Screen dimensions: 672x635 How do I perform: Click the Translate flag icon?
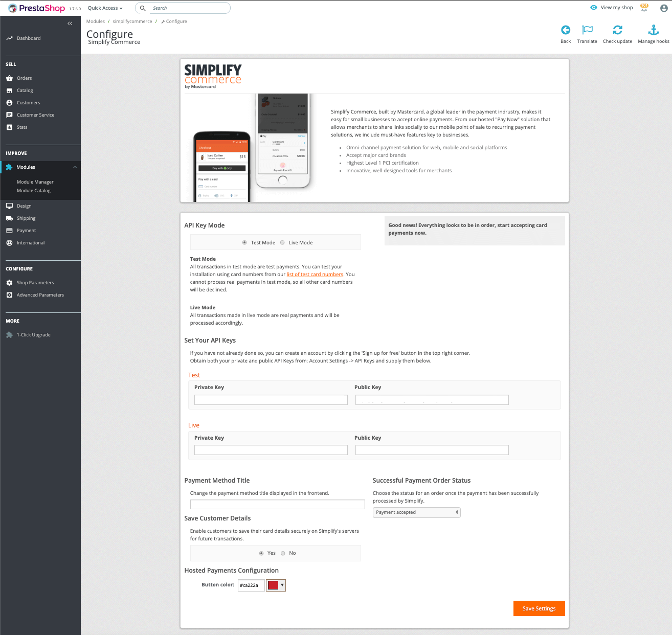click(x=587, y=30)
